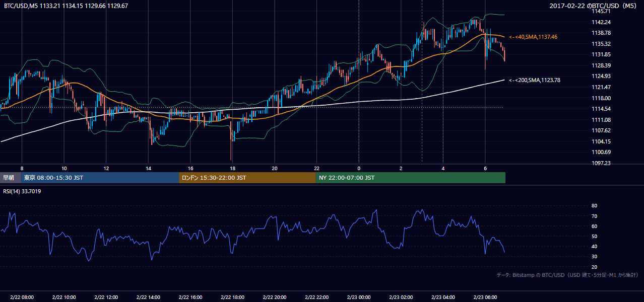The image size is (644, 302).
Task: Click the 2/22 16:00 time axis label
Action: tap(190, 297)
